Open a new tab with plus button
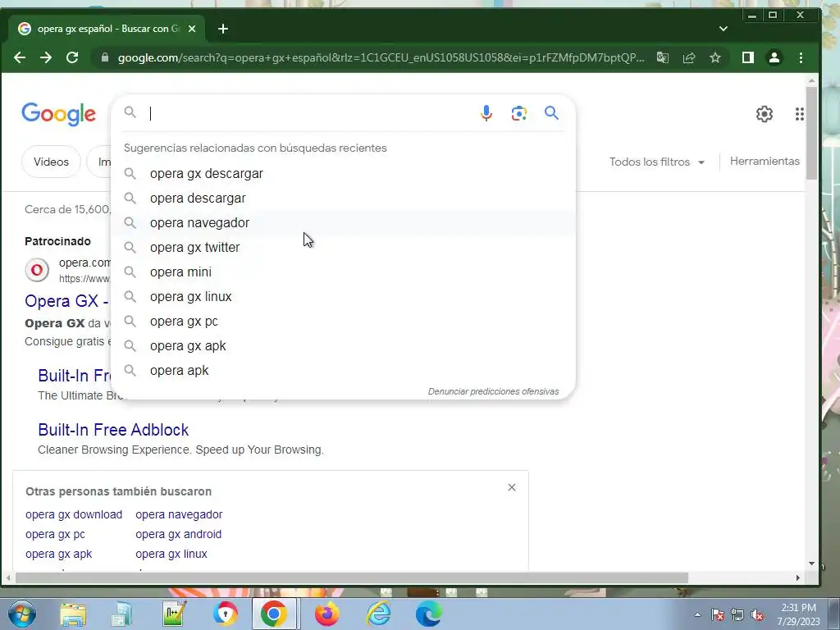 point(223,29)
